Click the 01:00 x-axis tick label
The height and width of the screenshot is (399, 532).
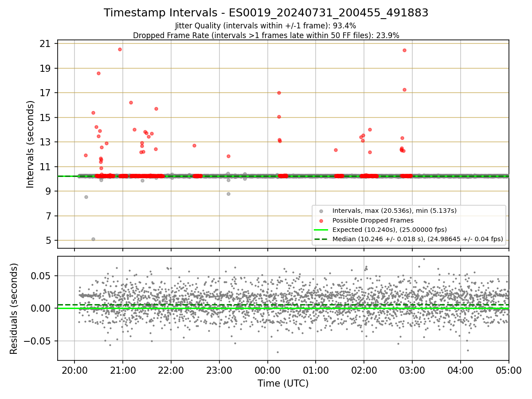point(316,370)
